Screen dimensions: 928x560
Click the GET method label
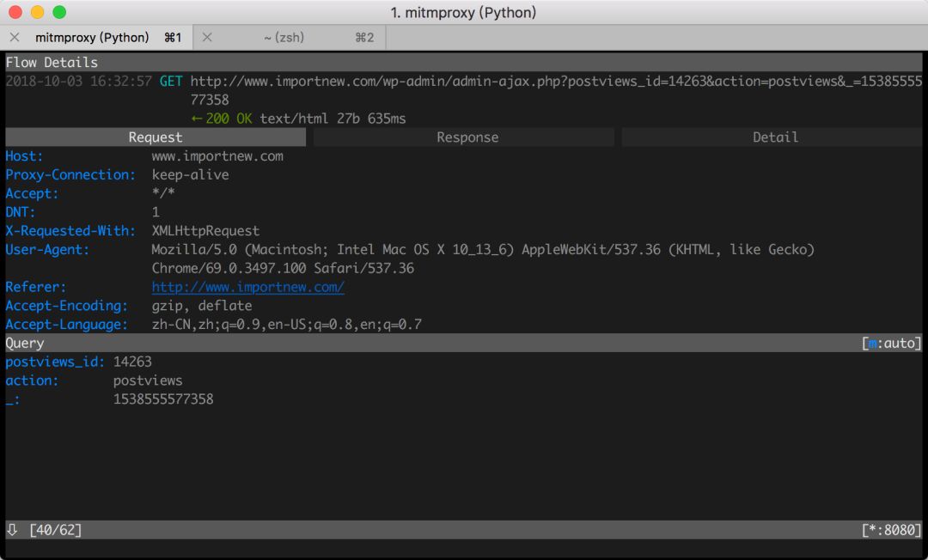[171, 81]
